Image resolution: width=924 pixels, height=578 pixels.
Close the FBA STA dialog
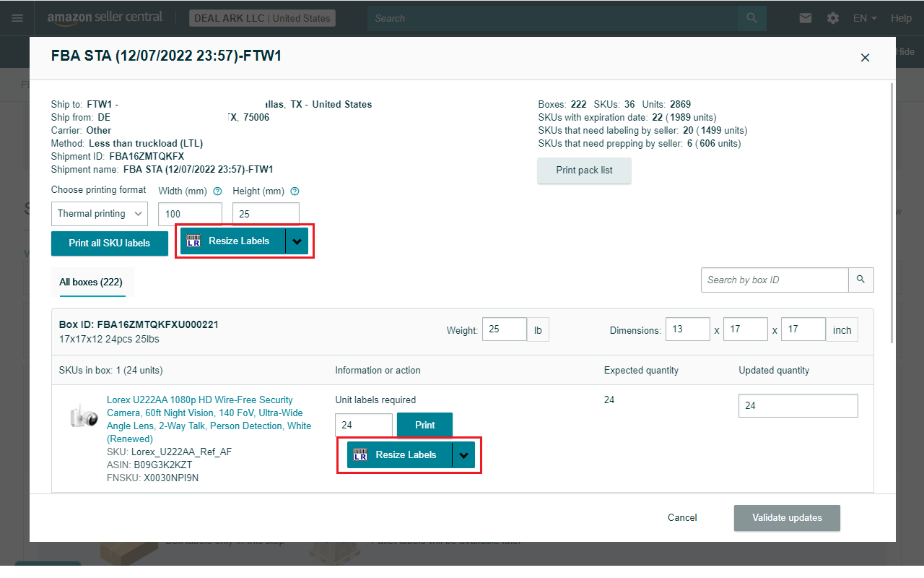point(865,58)
